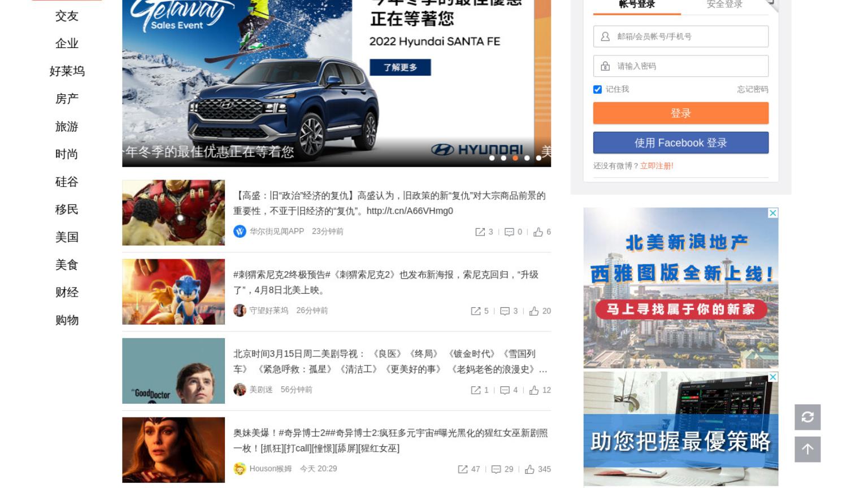Open the http://t.cn/A66VHmg0 link
Image resolution: width=868 pixels, height=488 pixels.
tap(410, 211)
